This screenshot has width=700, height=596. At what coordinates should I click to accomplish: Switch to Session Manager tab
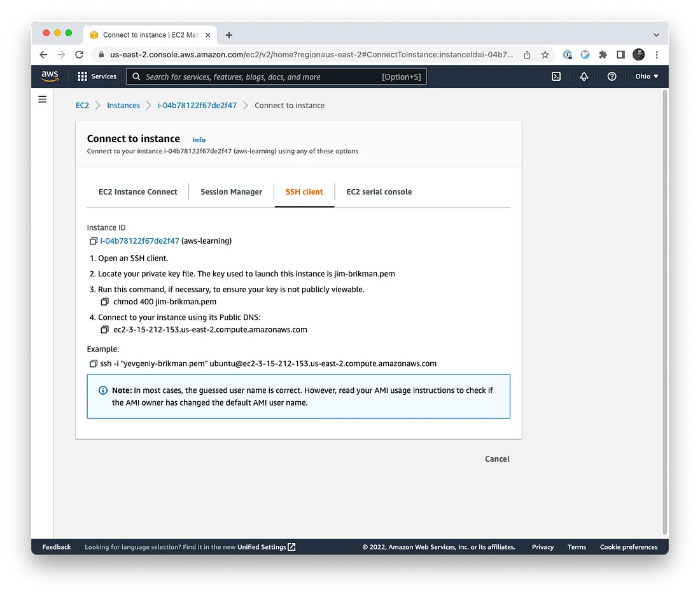coord(231,192)
